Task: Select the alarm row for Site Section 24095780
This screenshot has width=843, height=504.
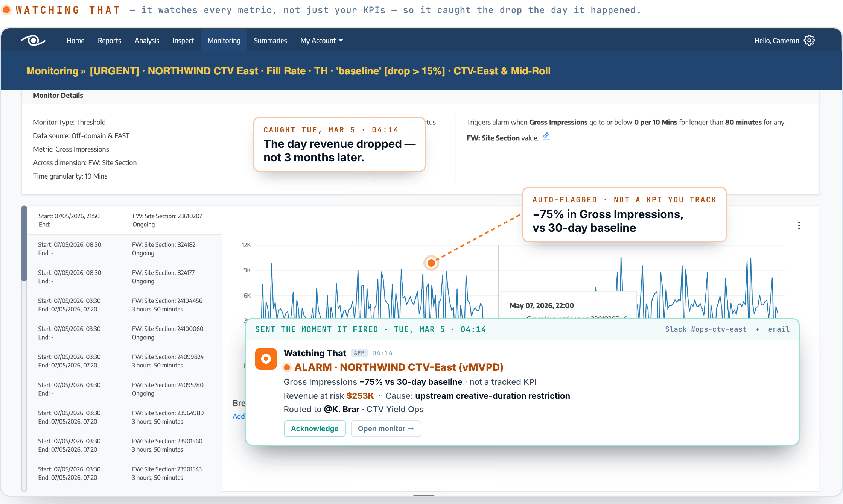Action: [x=124, y=389]
